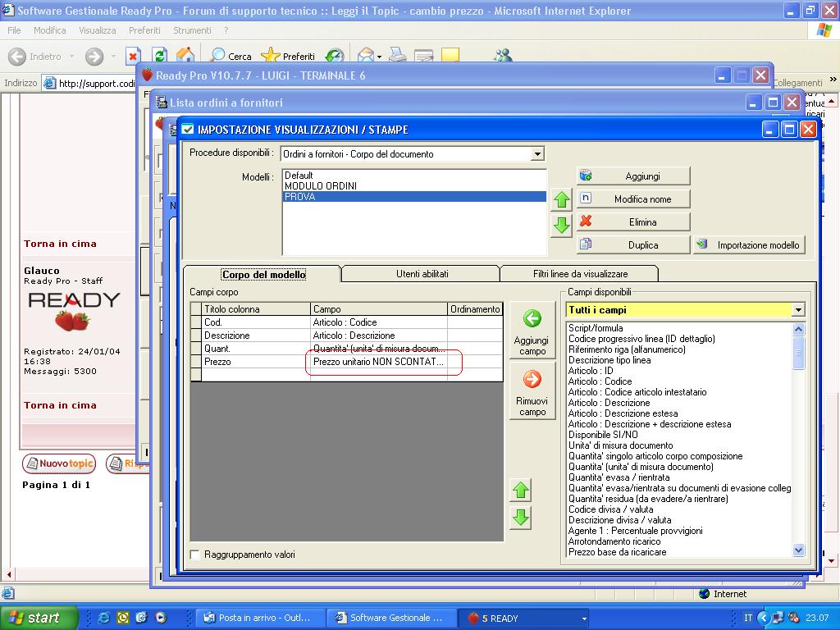This screenshot has width=840, height=630.
Task: Toggle Raggruppamento valori checkbox
Action: click(x=195, y=555)
